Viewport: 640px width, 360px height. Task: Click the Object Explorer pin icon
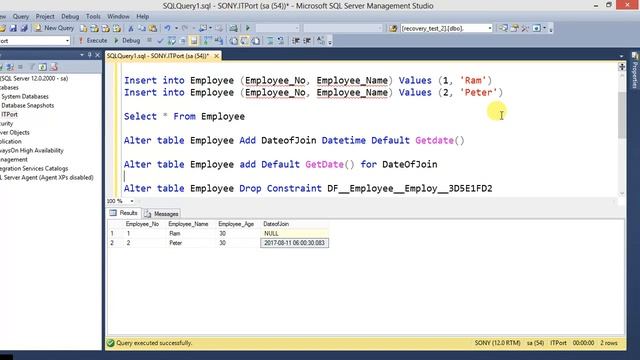89,55
